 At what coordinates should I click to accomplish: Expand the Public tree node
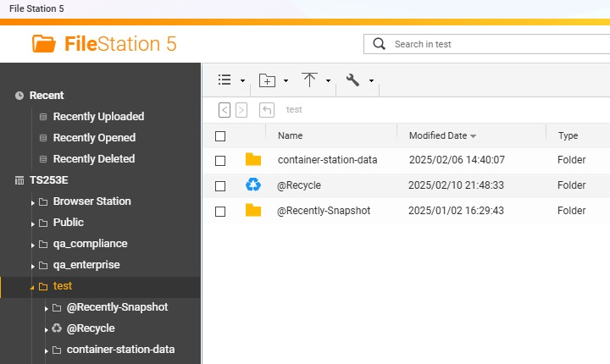point(33,223)
